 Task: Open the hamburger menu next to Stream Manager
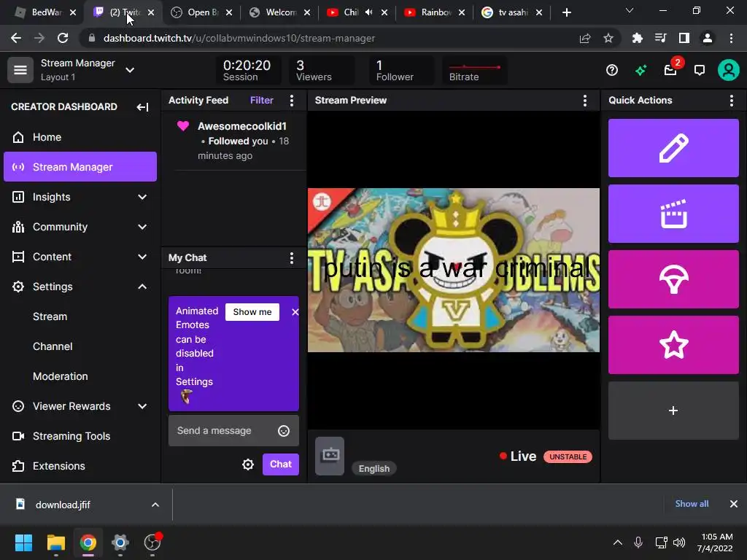[x=20, y=70]
